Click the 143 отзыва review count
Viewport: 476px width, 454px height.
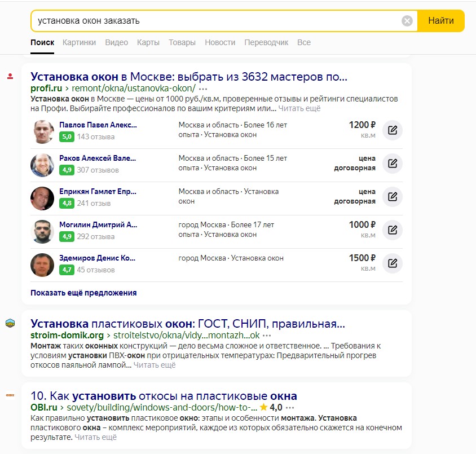click(96, 137)
